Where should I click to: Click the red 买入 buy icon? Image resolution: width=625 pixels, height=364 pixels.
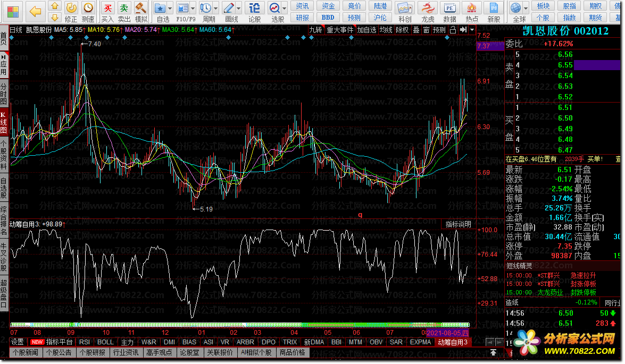tap(107, 7)
